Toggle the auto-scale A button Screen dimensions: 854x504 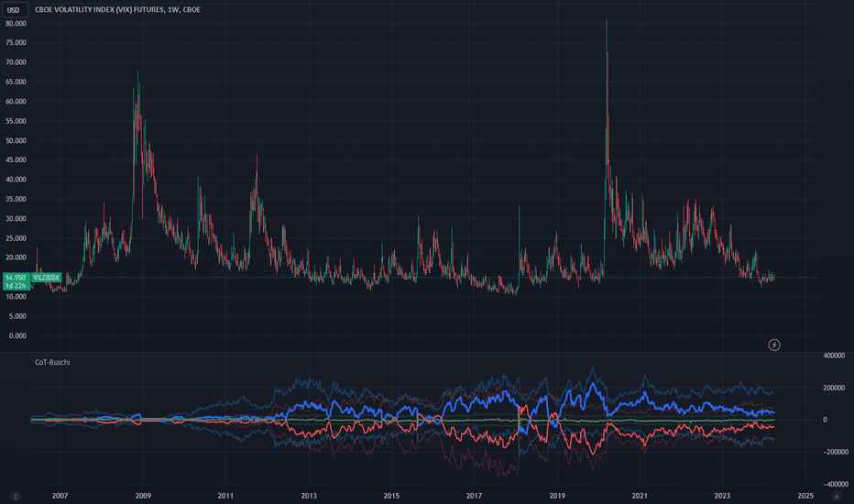click(x=837, y=496)
